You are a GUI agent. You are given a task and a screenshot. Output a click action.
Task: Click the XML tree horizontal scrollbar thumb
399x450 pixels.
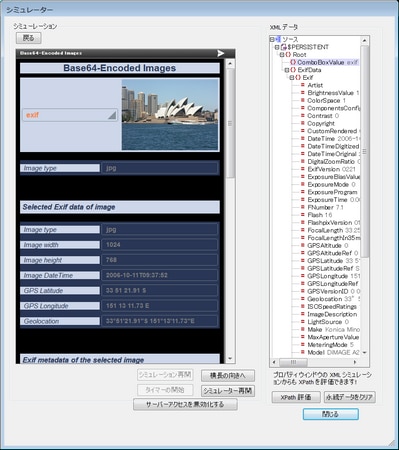pos(293,362)
